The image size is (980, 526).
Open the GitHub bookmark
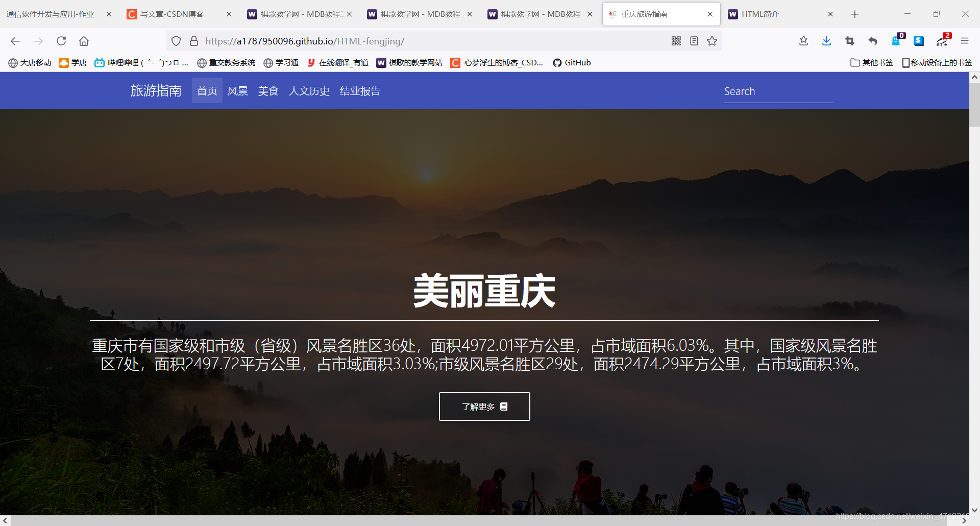tap(572, 62)
